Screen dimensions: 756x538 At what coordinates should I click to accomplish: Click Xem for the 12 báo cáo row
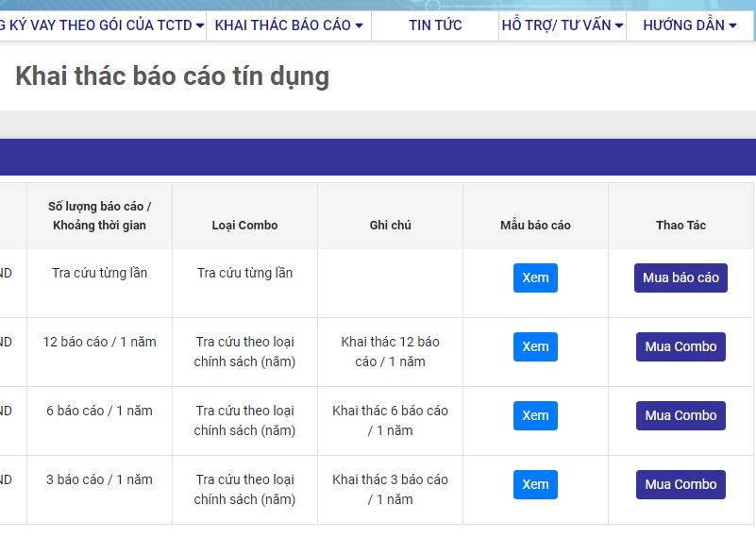[535, 346]
